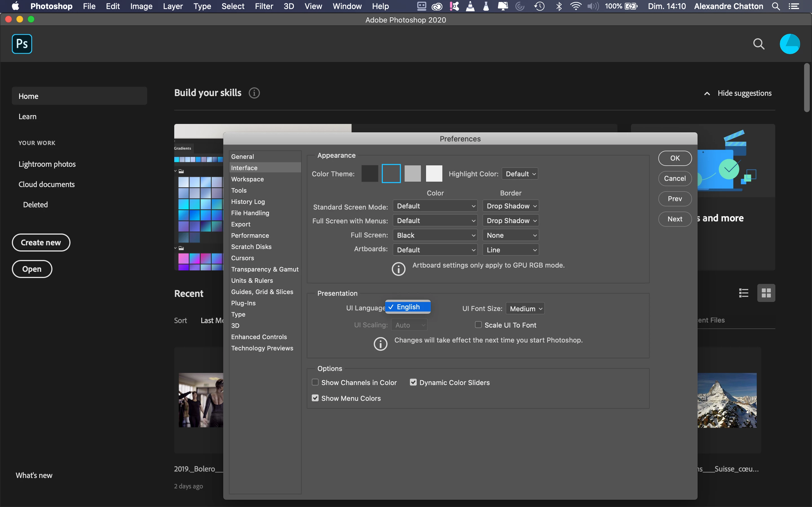This screenshot has width=812, height=507.
Task: Click the Create new button
Action: (x=41, y=243)
